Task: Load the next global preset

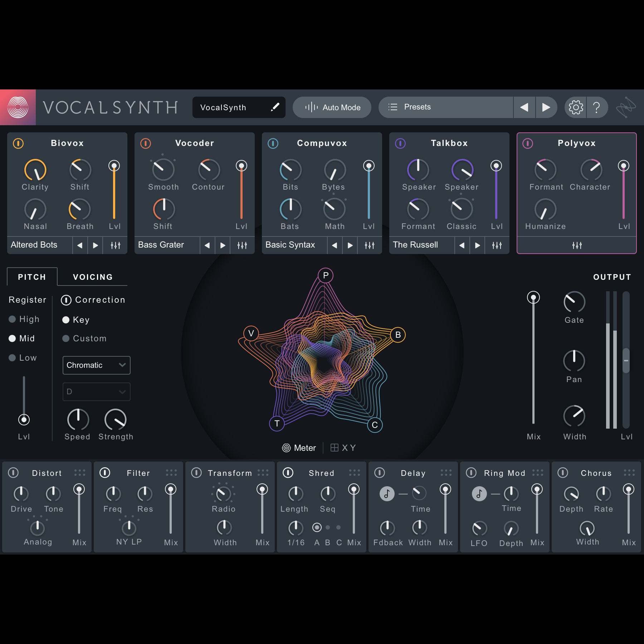Action: (546, 107)
